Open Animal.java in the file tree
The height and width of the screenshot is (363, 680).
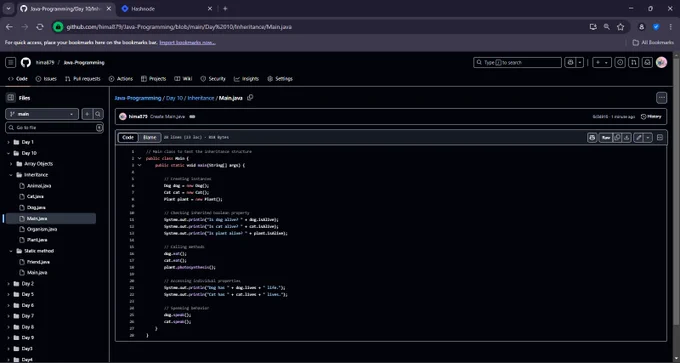(39, 186)
